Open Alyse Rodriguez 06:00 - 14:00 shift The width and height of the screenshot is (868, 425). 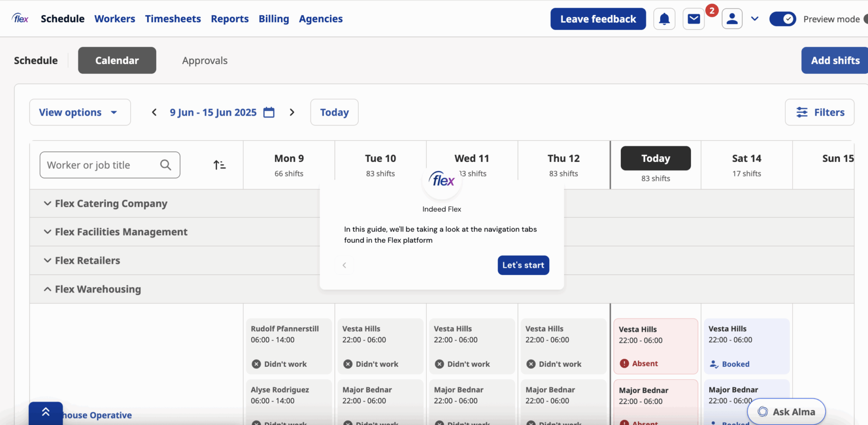pyautogui.click(x=289, y=402)
